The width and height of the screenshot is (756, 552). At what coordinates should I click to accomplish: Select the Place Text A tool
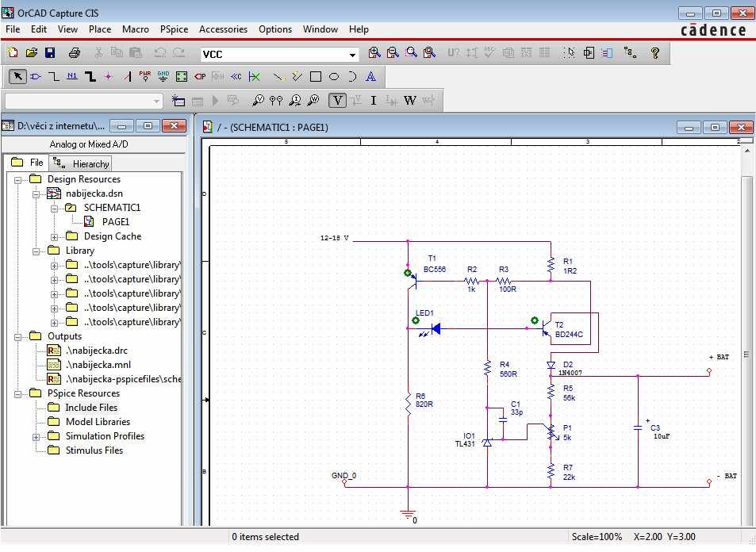[x=370, y=77]
